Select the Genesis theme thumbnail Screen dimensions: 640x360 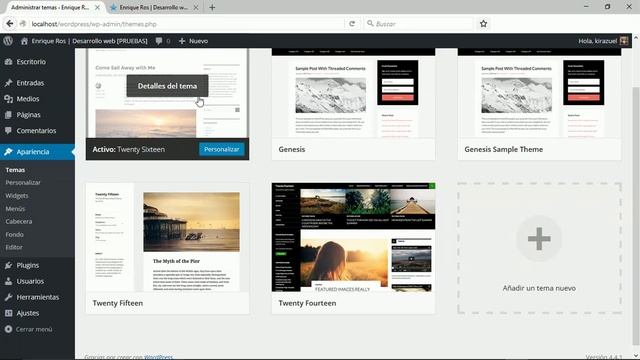[353, 93]
